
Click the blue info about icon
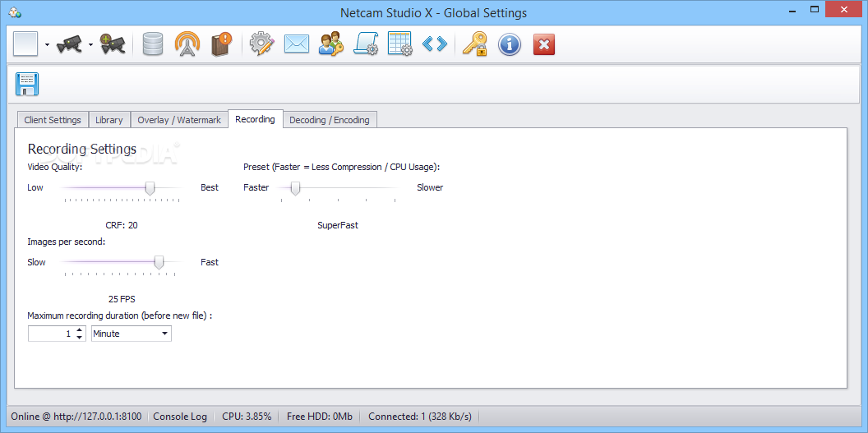pos(510,44)
